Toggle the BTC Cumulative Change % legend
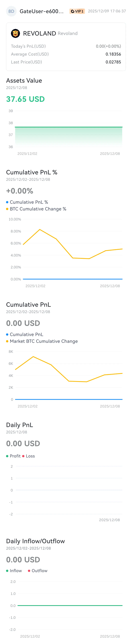This screenshot has width=132, height=644. [x=36, y=209]
